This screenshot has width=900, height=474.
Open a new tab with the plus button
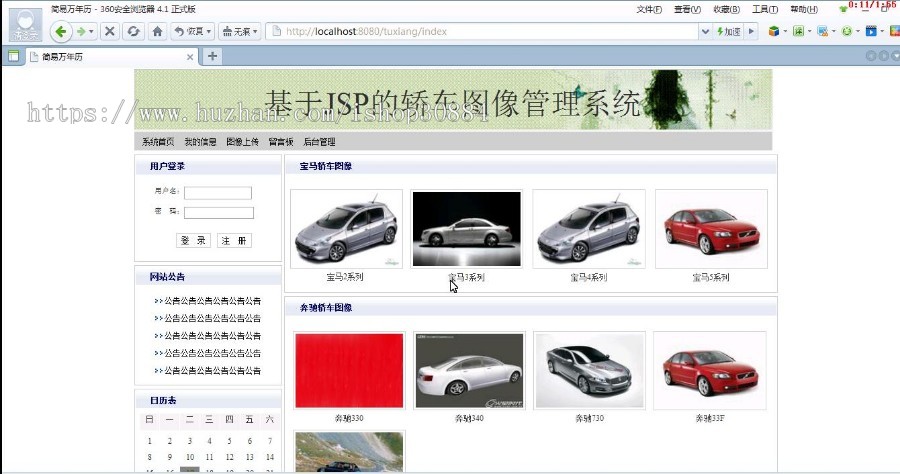pyautogui.click(x=212, y=56)
